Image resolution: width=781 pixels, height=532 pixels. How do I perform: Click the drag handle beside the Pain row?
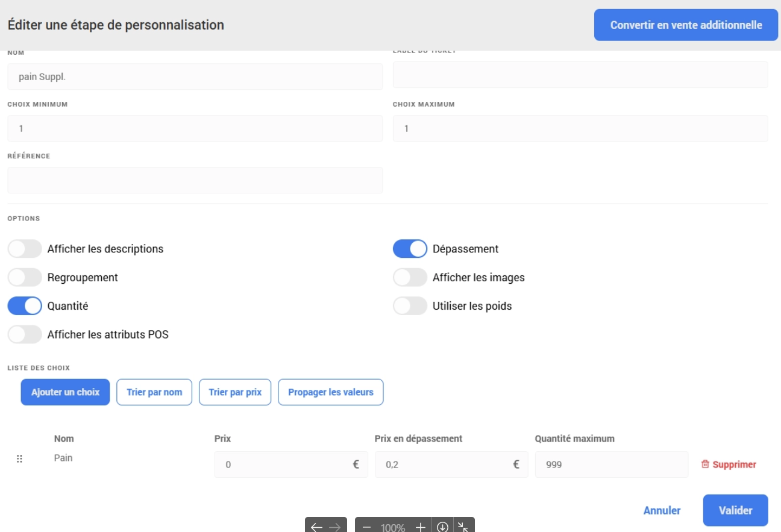[x=19, y=459]
